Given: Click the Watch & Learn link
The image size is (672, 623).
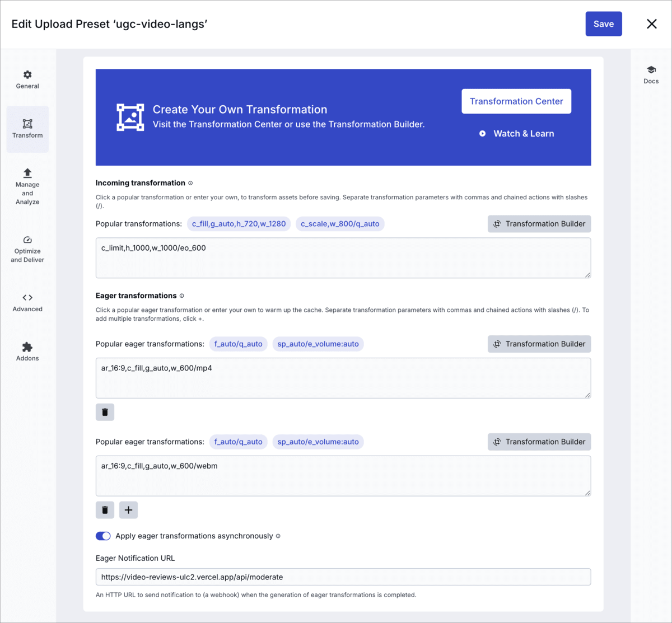Looking at the screenshot, I should tap(524, 134).
